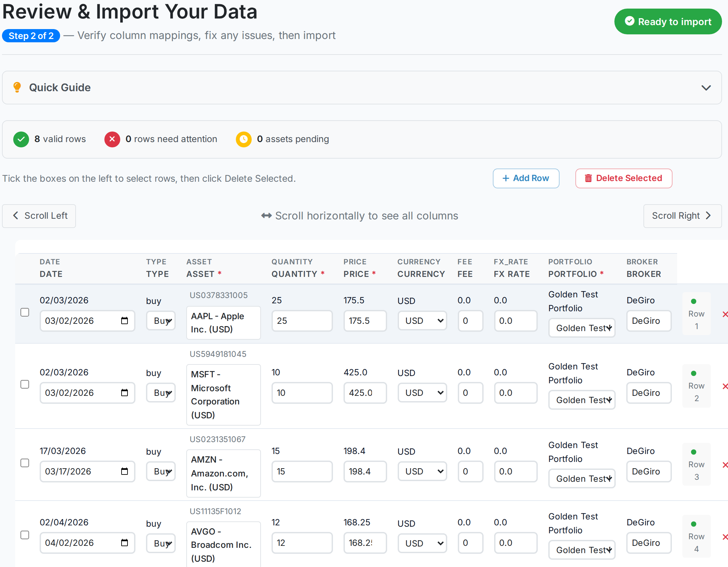Click the AVGO - Broadcom Inc. asset field
The height and width of the screenshot is (567, 728).
tap(223, 544)
